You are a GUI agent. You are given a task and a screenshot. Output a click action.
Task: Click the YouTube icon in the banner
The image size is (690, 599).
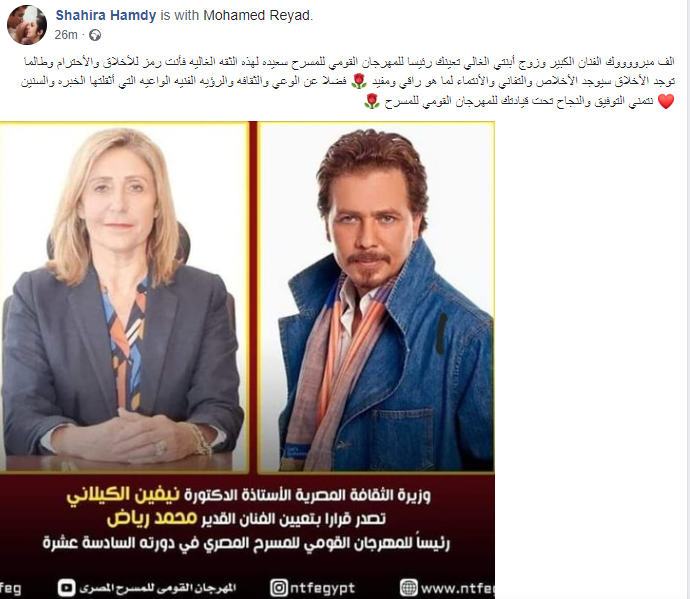coord(66,588)
